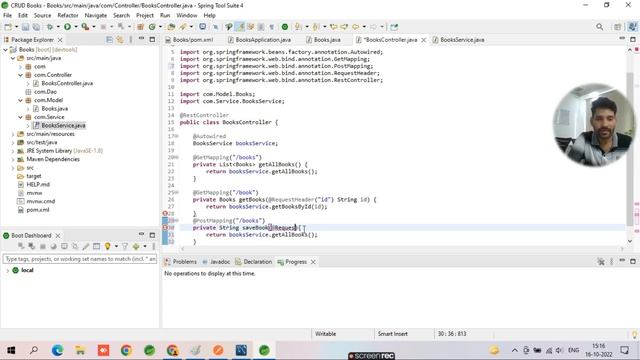This screenshot has width=640, height=360.
Task: Open the Declaration view tab
Action: (257, 262)
